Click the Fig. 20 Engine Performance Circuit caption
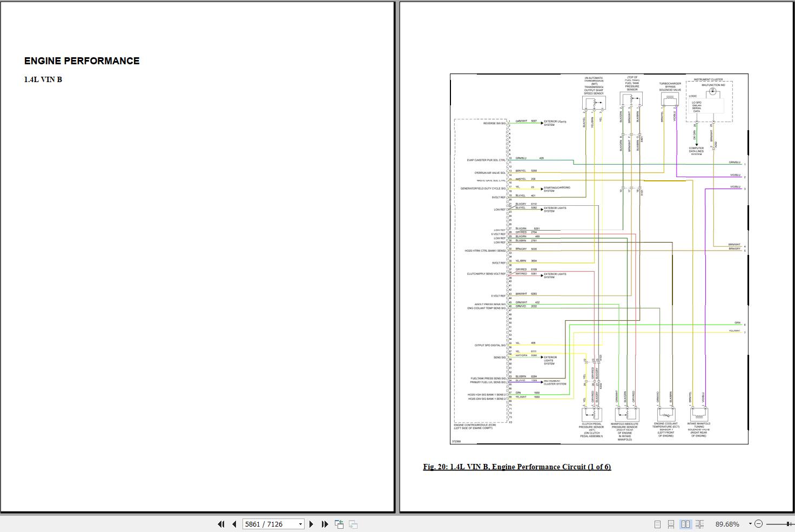Screen dimensions: 795x532 tap(517, 467)
